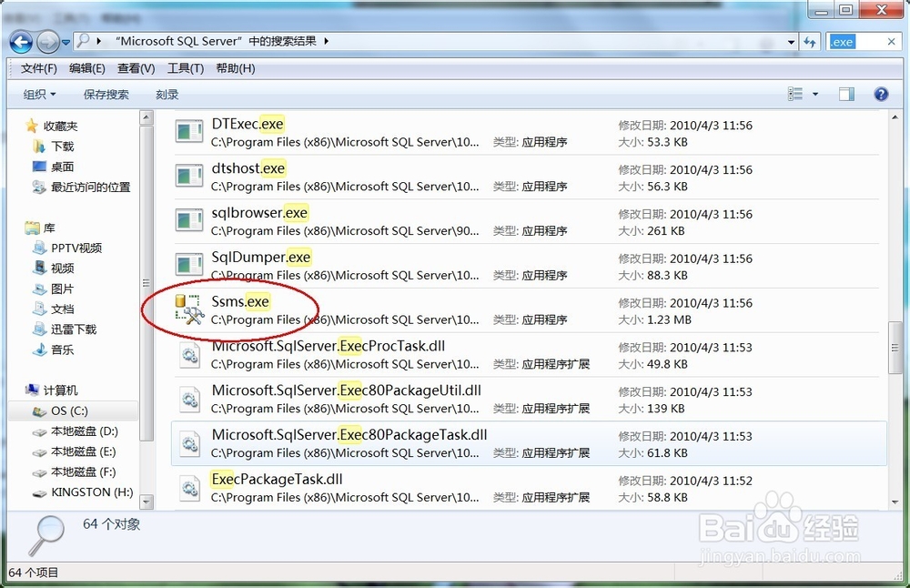Select the SqlDumper.exe file name
Viewport: 910px width, 588px height.
(x=261, y=258)
